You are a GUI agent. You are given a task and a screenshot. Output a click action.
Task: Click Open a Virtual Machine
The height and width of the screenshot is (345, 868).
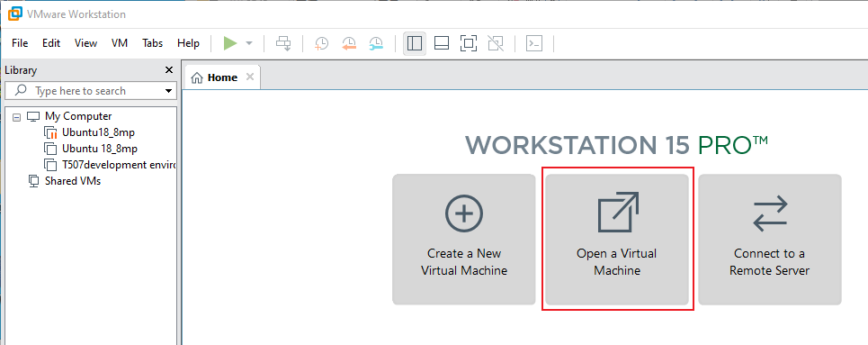click(617, 239)
